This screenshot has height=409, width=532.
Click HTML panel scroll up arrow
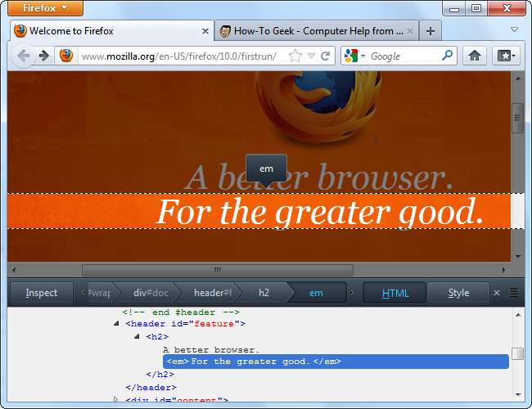518,315
